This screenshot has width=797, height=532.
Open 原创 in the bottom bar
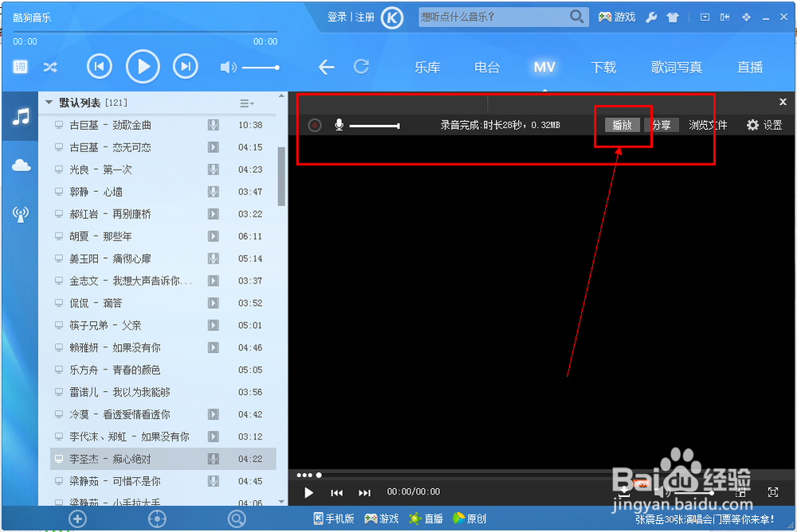coord(469,518)
